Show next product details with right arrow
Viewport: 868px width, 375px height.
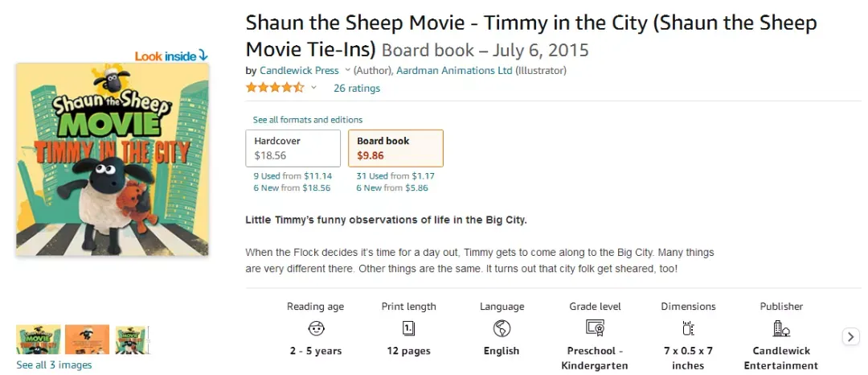(851, 336)
